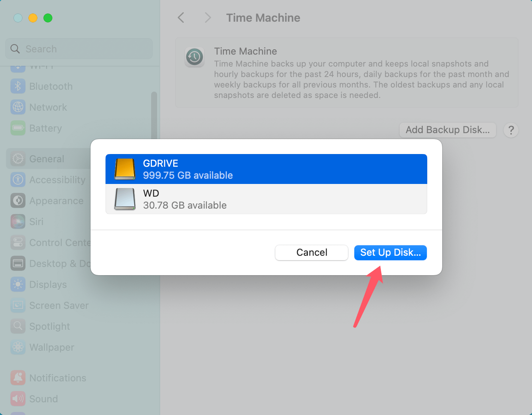Click the forward navigation chevron
The height and width of the screenshot is (415, 532).
[x=208, y=18]
